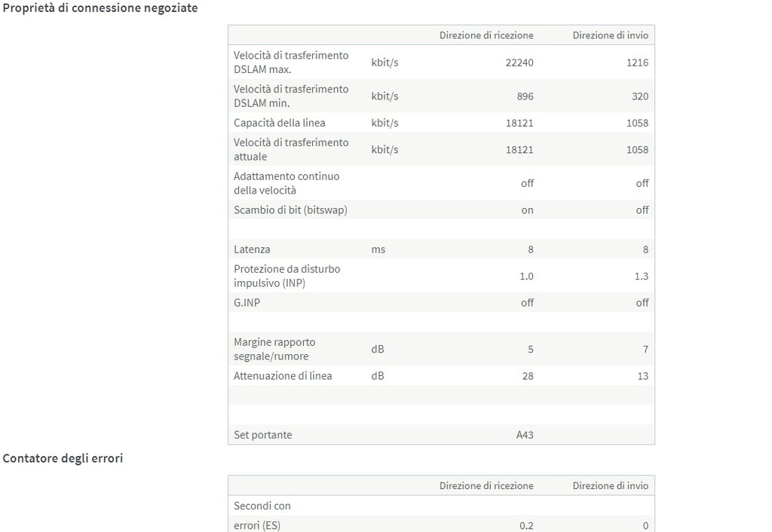Click the "Contatore degli errori" heading

(x=63, y=458)
